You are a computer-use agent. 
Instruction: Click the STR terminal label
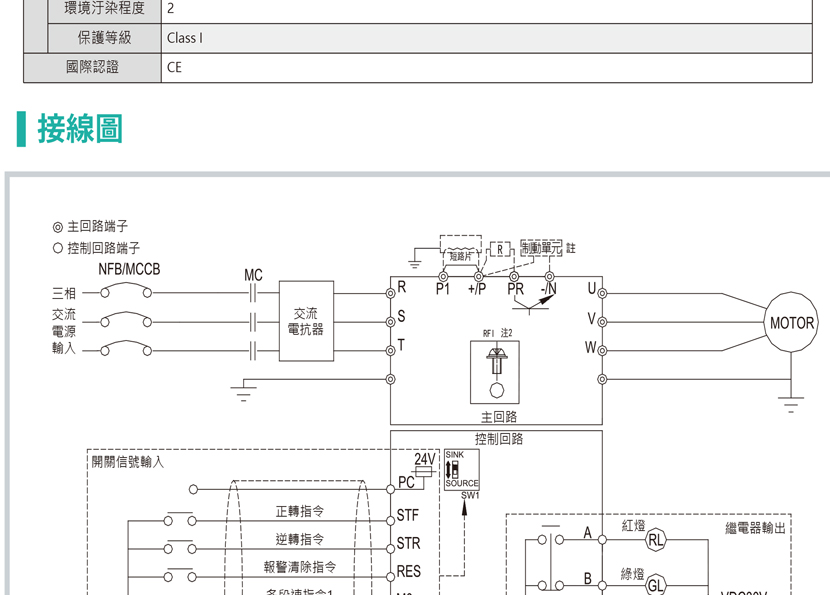[409, 543]
